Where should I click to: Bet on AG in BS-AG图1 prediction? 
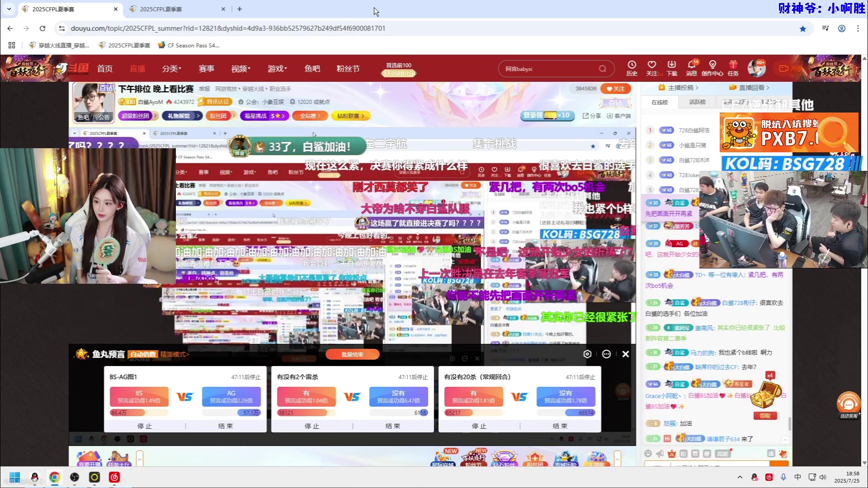[231, 397]
